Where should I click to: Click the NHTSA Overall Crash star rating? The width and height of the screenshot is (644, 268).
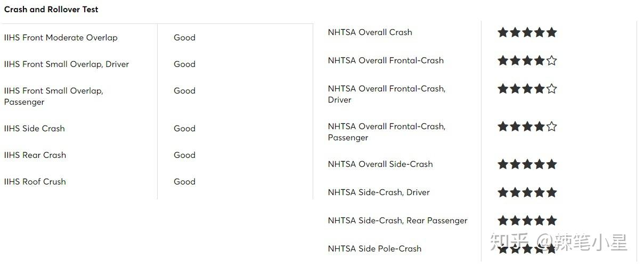coord(527,32)
